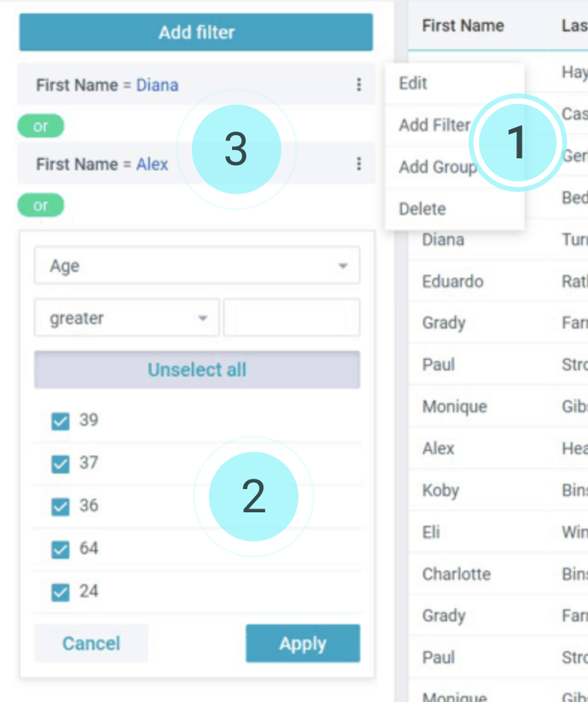588x702 pixels.
Task: Open the 'greater' condition dropdown
Action: (127, 318)
